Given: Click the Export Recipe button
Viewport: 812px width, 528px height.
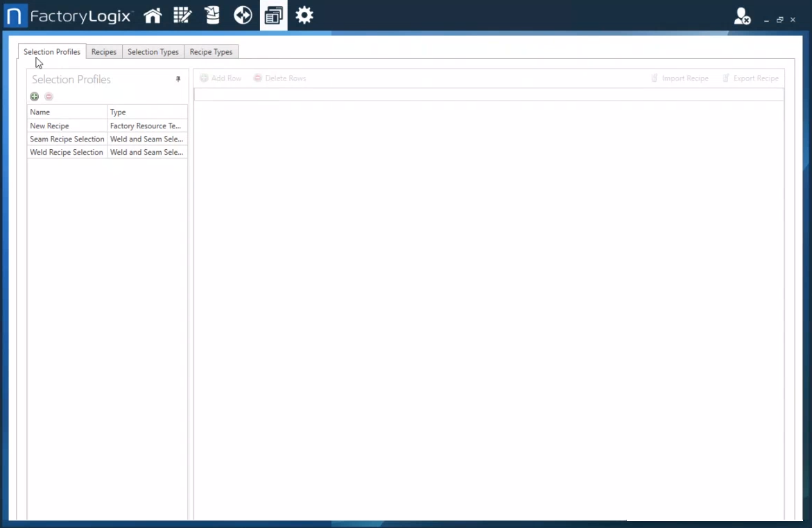Looking at the screenshot, I should (751, 78).
